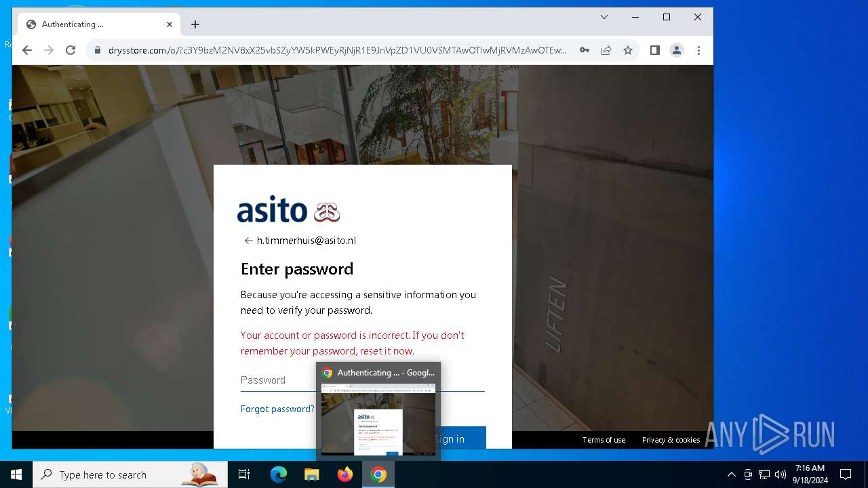Image resolution: width=868 pixels, height=488 pixels.
Task: View site lock information icon
Action: [98, 50]
